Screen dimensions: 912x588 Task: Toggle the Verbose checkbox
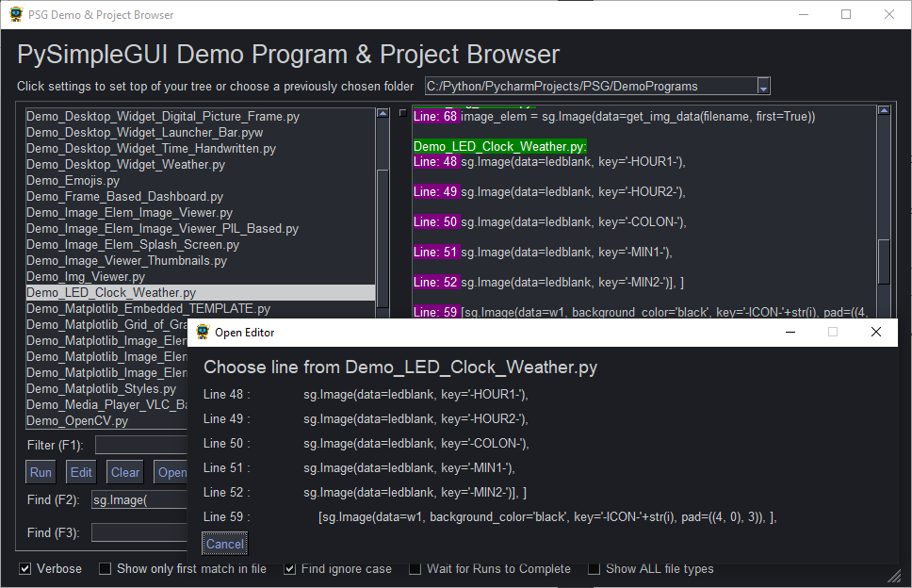click(x=25, y=569)
